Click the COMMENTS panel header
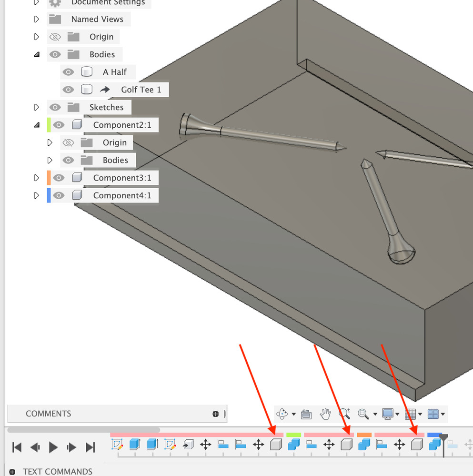 click(117, 414)
